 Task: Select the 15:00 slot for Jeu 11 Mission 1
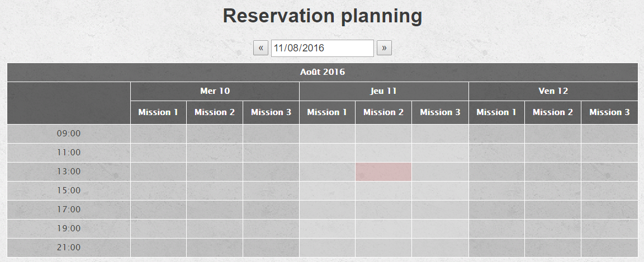[x=327, y=190]
